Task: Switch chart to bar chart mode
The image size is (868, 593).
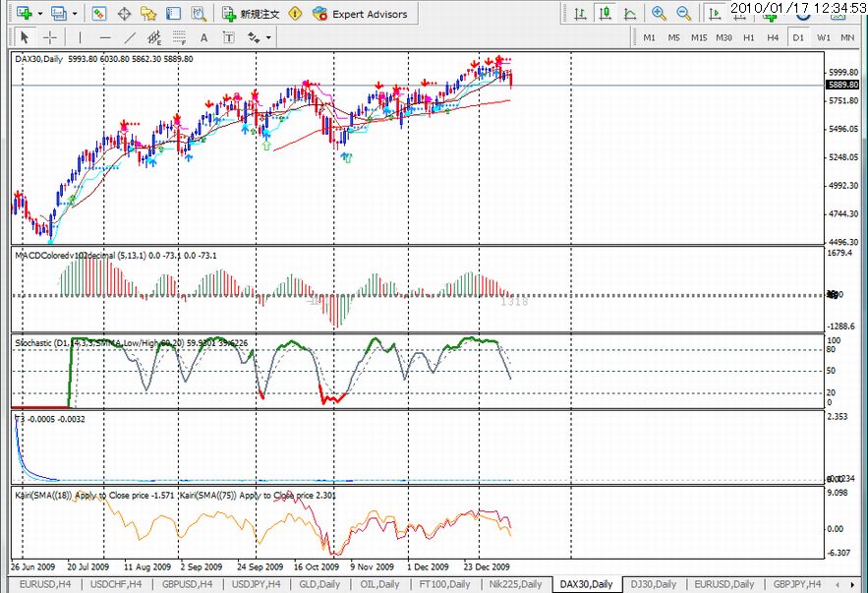Action: (581, 14)
